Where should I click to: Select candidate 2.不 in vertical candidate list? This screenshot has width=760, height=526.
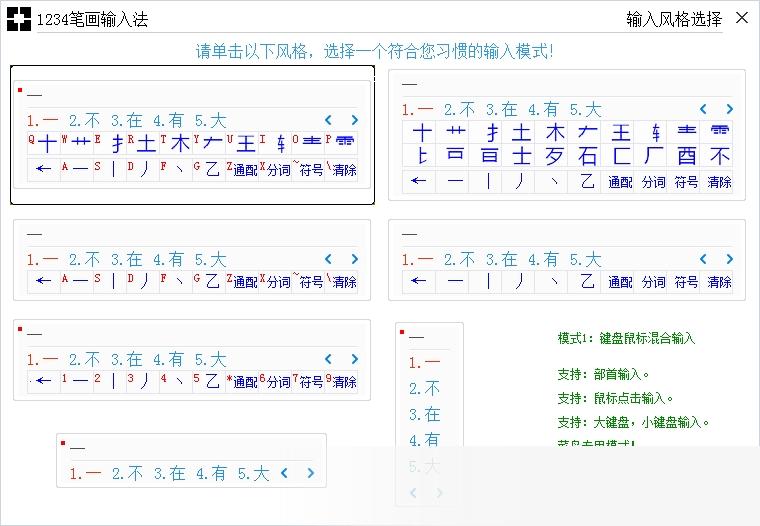(x=425, y=388)
